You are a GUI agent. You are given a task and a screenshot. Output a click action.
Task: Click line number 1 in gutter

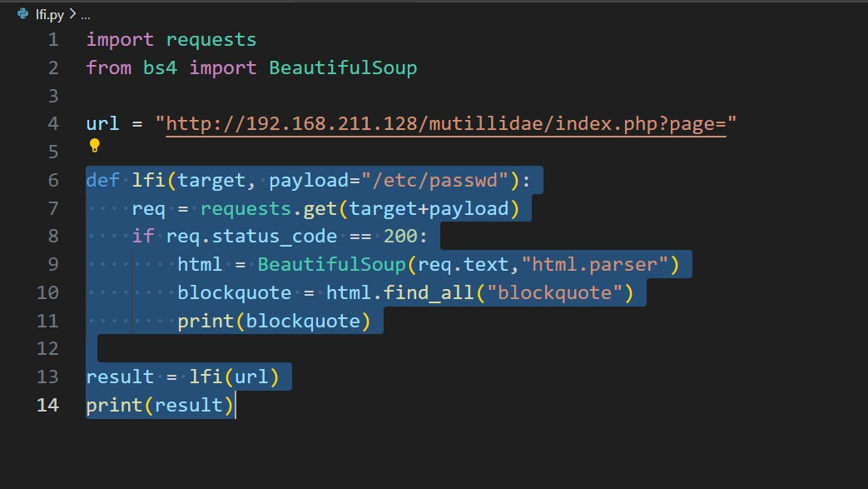pyautogui.click(x=53, y=40)
